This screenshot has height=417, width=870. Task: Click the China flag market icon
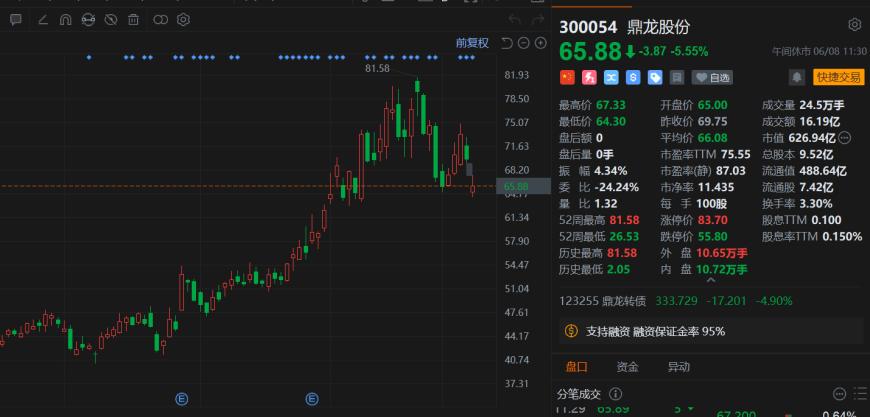point(567,78)
